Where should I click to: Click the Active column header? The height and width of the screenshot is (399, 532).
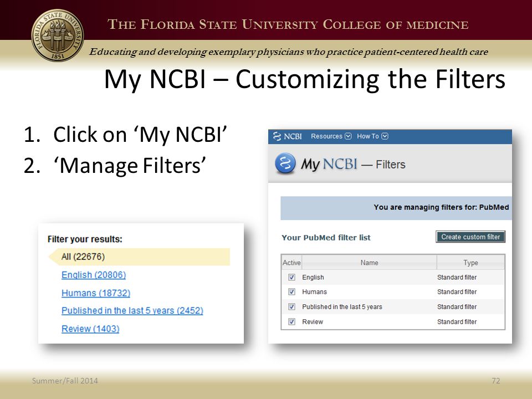(x=291, y=263)
